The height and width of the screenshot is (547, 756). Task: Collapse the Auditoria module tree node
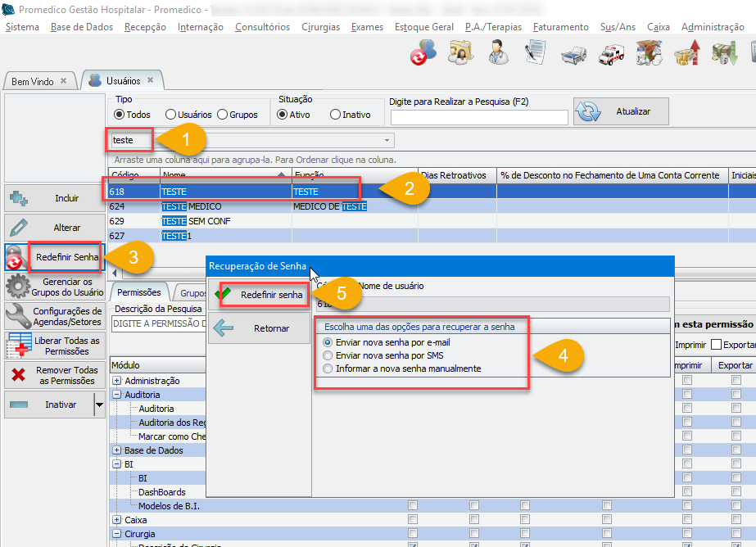point(117,395)
